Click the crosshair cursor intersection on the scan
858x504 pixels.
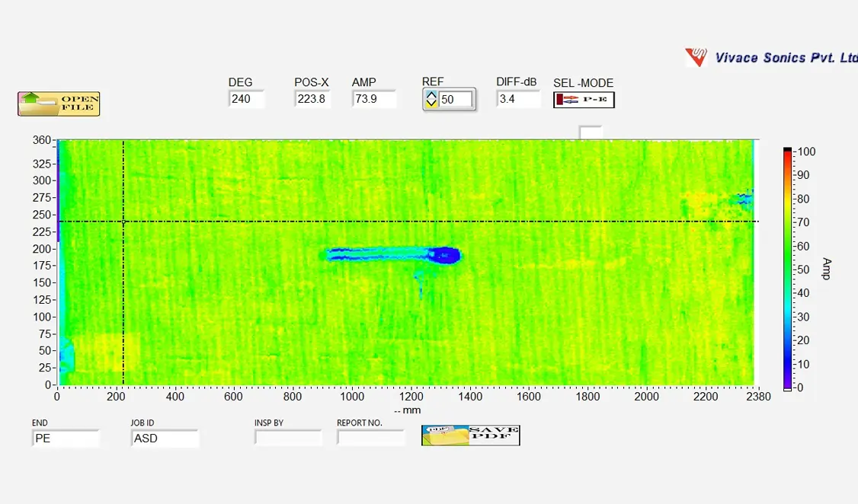(x=123, y=222)
